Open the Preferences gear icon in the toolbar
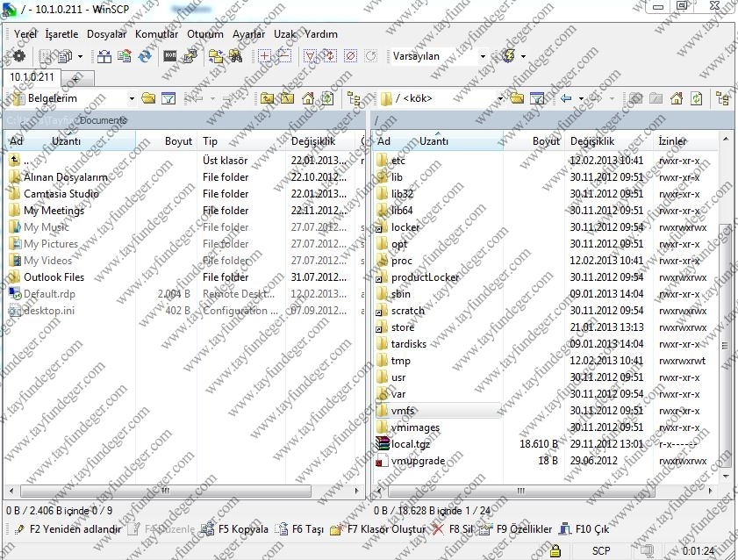Viewport: 738px width, 560px height. (x=18, y=56)
